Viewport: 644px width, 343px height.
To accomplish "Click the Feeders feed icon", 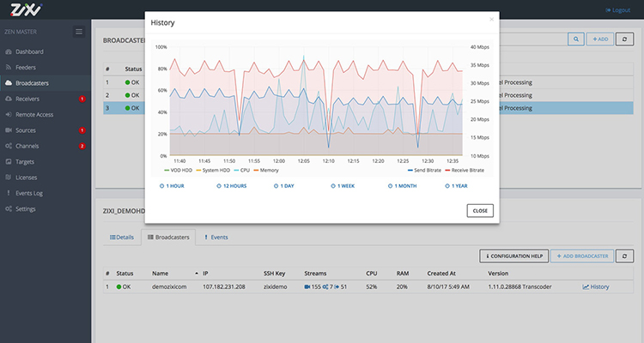I will click(x=9, y=67).
